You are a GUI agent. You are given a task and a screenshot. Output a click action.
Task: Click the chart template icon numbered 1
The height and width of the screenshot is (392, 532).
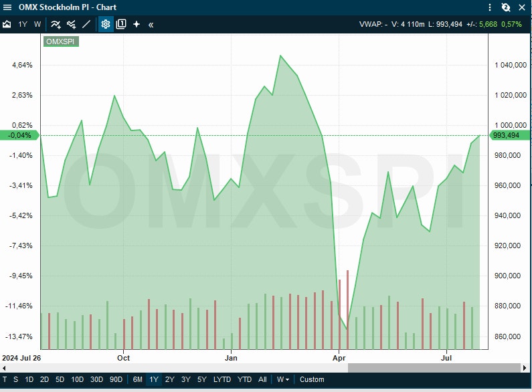pyautogui.click(x=121, y=24)
